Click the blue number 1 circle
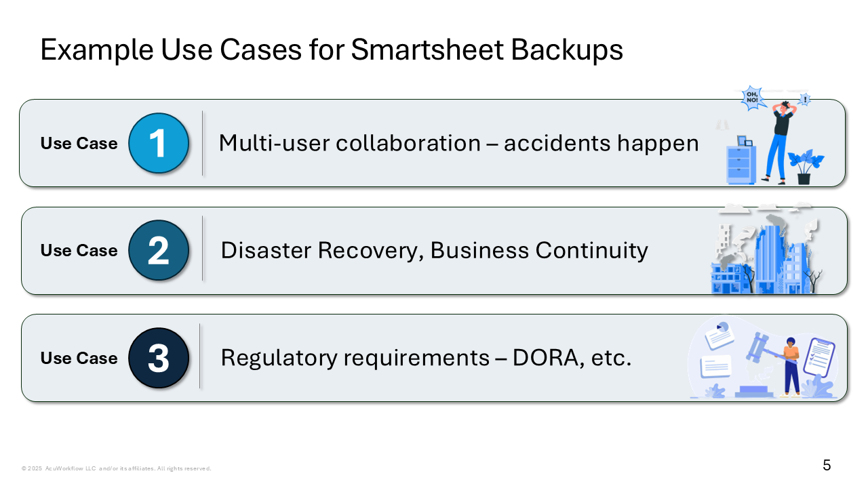868x488 pixels. 159,143
